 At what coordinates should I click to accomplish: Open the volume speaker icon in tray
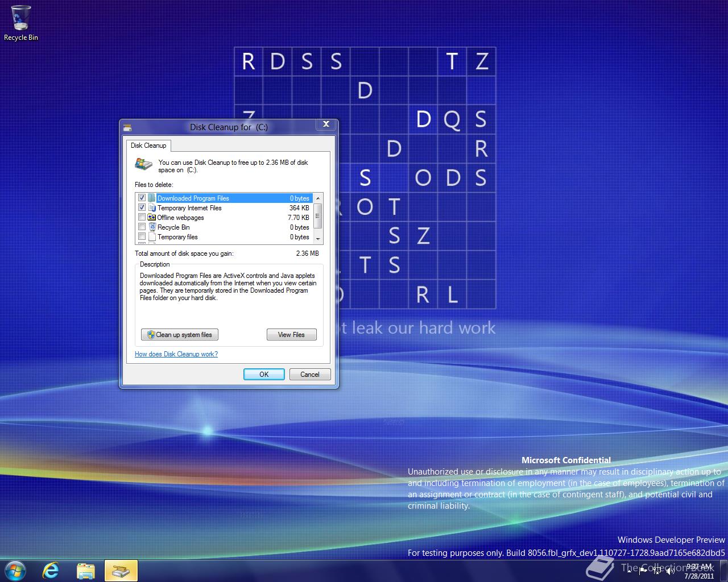coord(671,571)
